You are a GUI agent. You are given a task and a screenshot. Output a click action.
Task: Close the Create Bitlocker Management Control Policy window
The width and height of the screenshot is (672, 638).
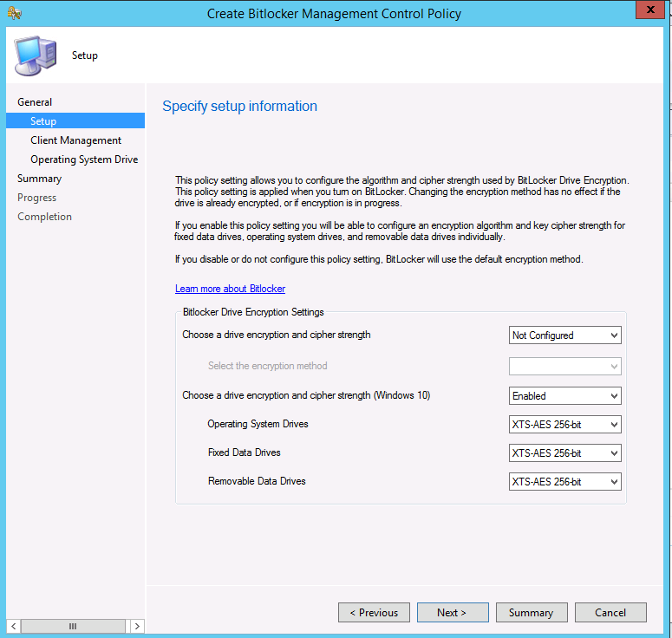coord(649,10)
